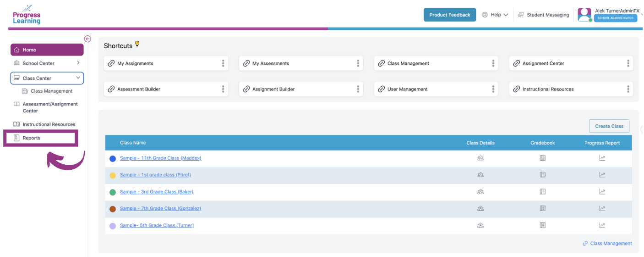The image size is (644, 257).
Task: Open options menu for Assignment Center shortcut
Action: [x=628, y=63]
